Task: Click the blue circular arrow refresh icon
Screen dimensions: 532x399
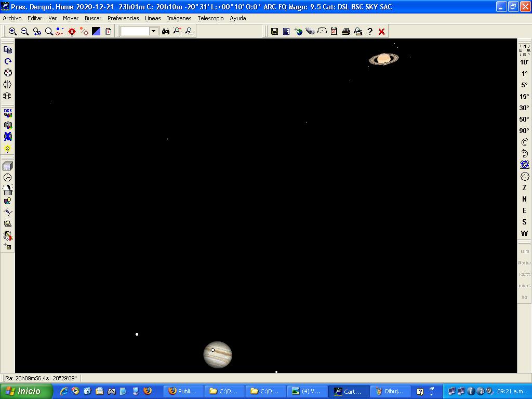Action: tap(7, 61)
